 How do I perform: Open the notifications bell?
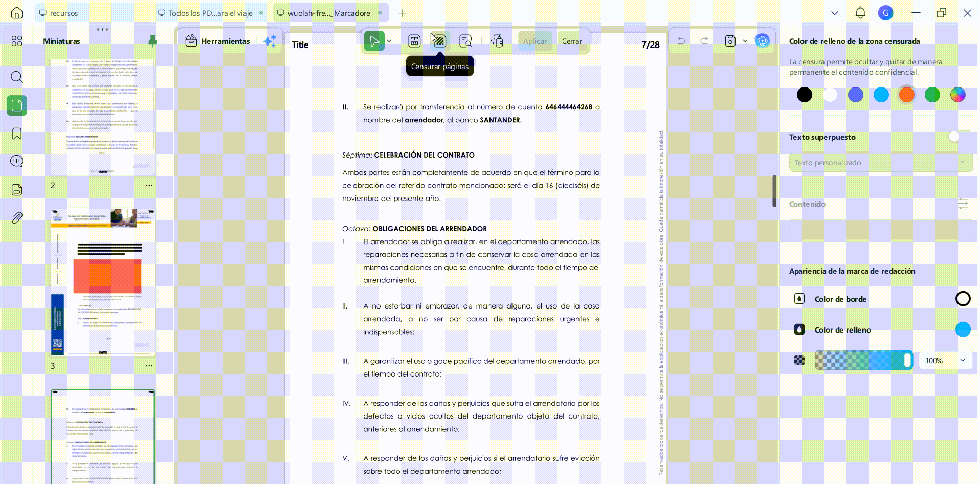tap(860, 13)
